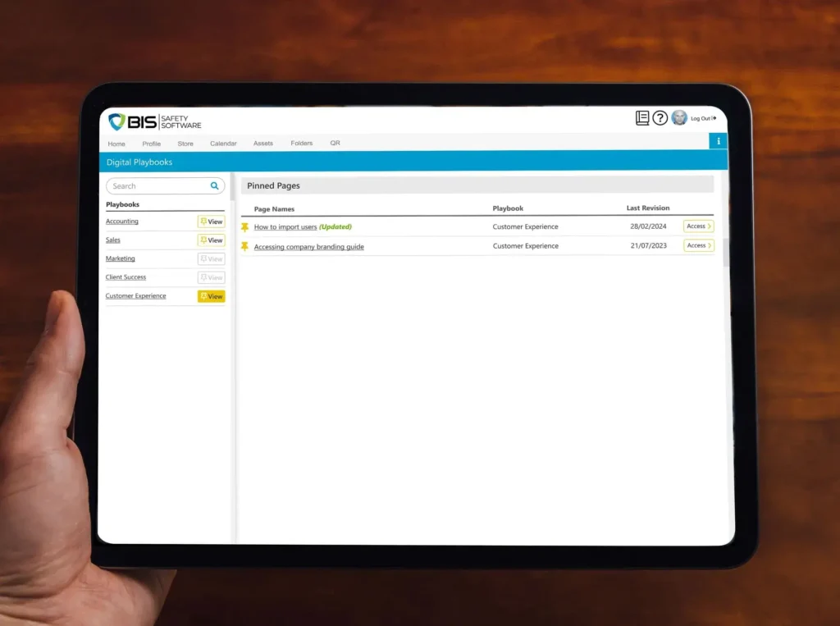This screenshot has height=626, width=840.
Task: Open 'How to import users' link
Action: [x=285, y=227]
